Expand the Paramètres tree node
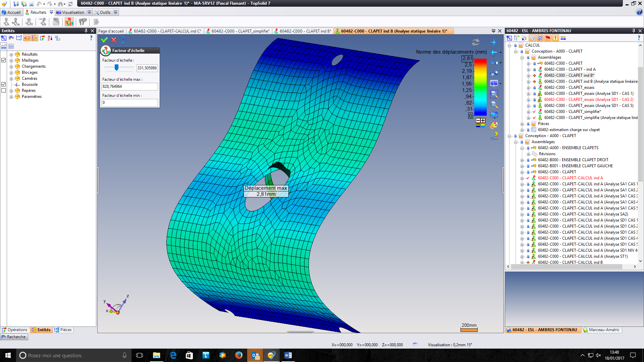Screen dimensions: 644x362 tap(11, 97)
